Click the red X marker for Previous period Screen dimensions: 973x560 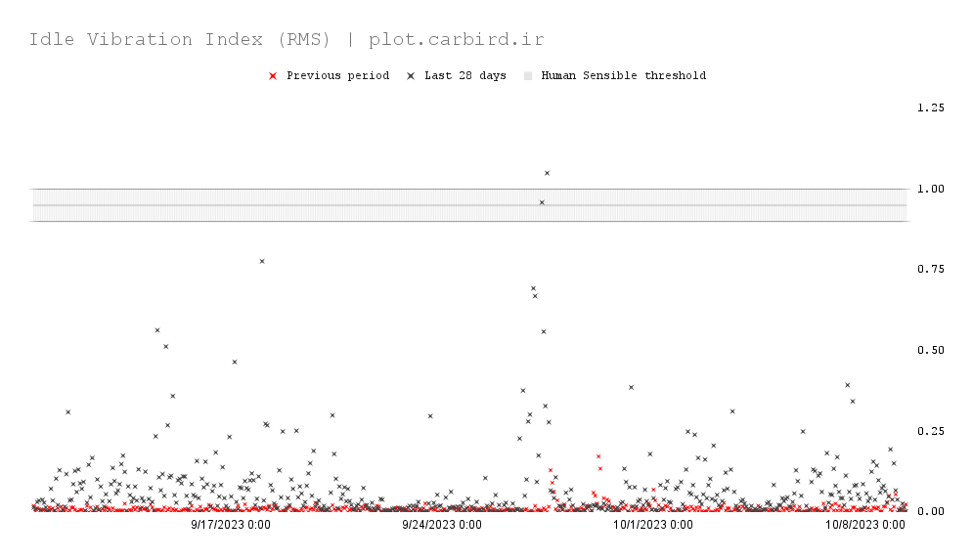pyautogui.click(x=273, y=76)
